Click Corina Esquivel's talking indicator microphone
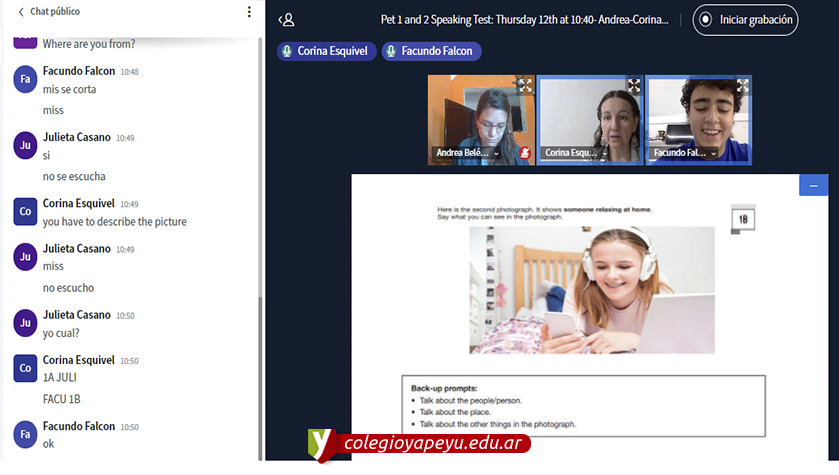Image resolution: width=839 pixels, height=475 pixels. [x=287, y=51]
